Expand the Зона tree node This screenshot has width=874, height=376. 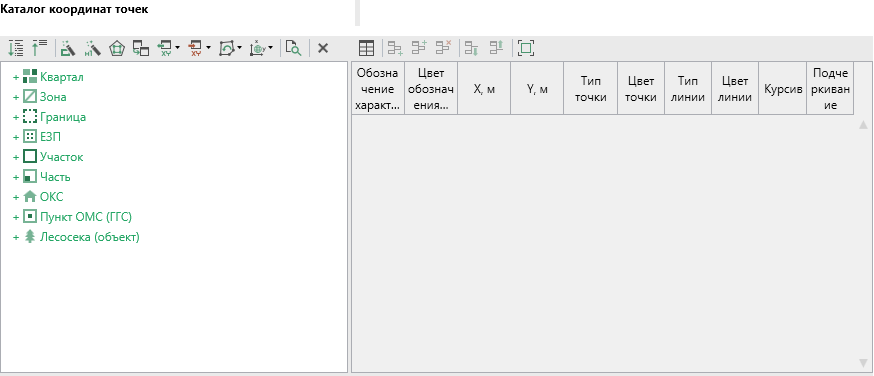coord(16,97)
